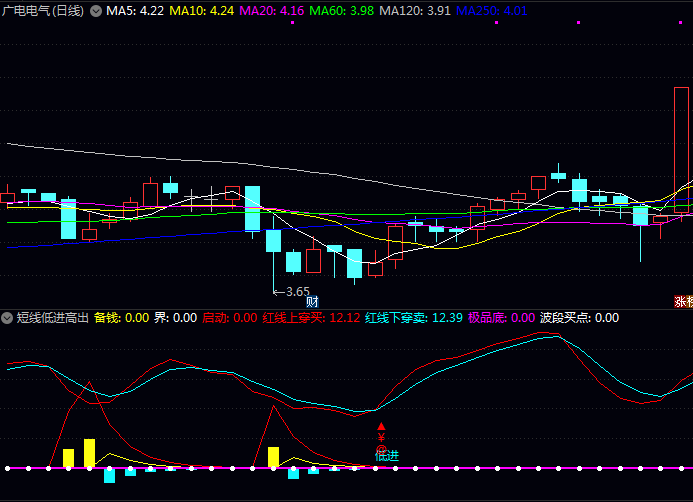
Task: Click the 界: 0.00 value
Action: click(x=175, y=318)
